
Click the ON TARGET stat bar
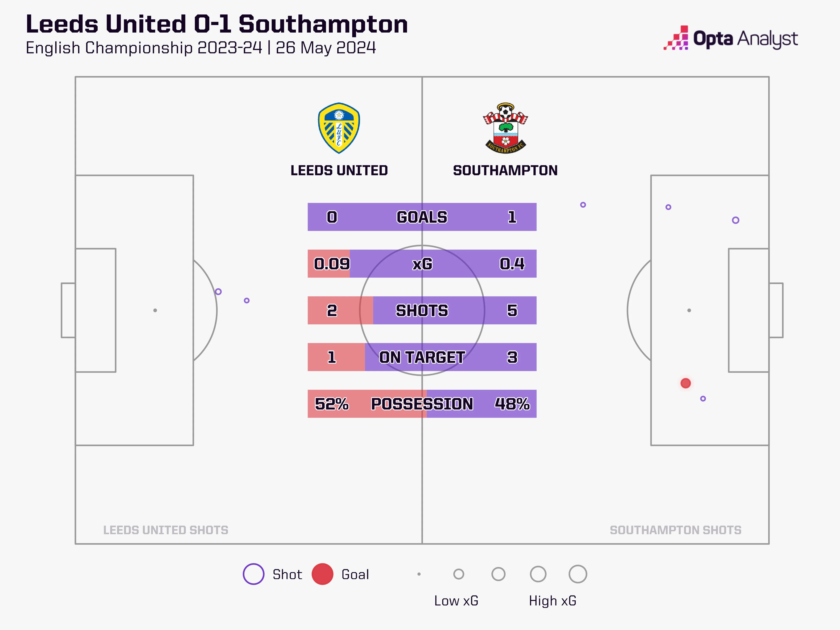(422, 357)
